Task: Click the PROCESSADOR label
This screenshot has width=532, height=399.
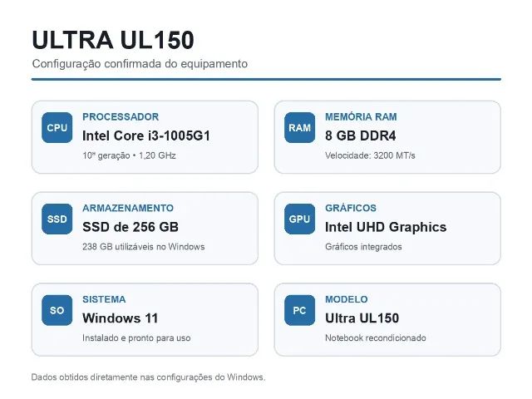Action: point(121,116)
